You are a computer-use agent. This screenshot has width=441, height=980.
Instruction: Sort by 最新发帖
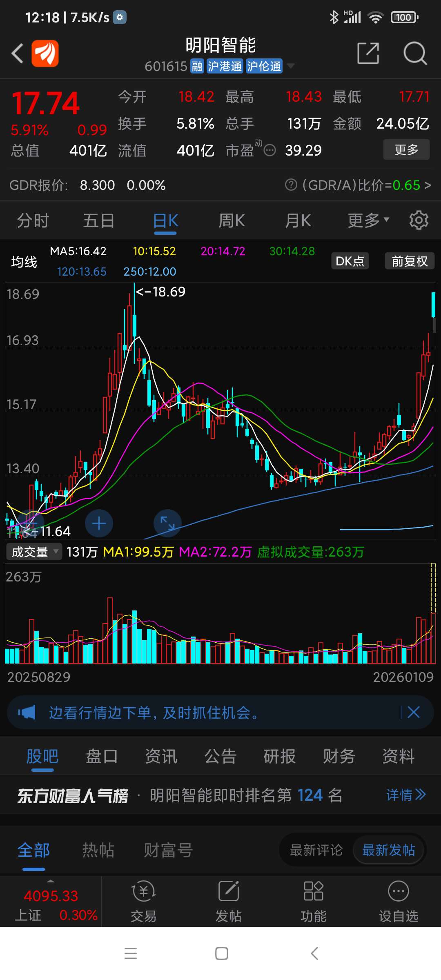coord(389,850)
